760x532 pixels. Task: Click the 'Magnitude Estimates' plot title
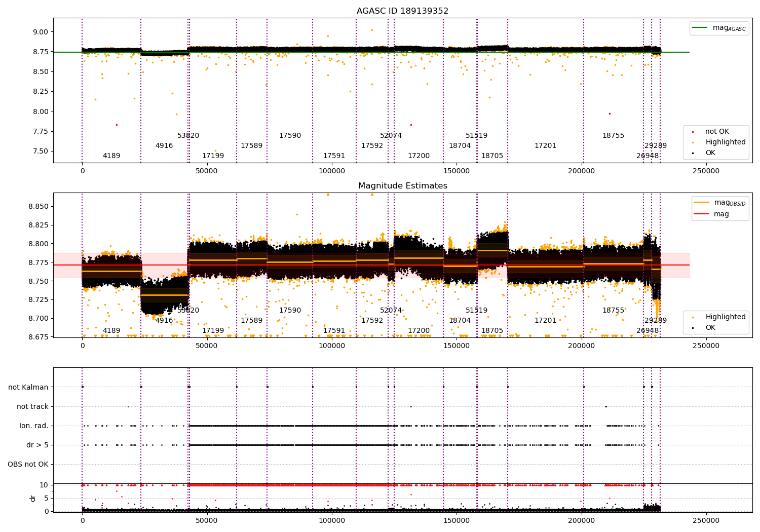tap(403, 186)
